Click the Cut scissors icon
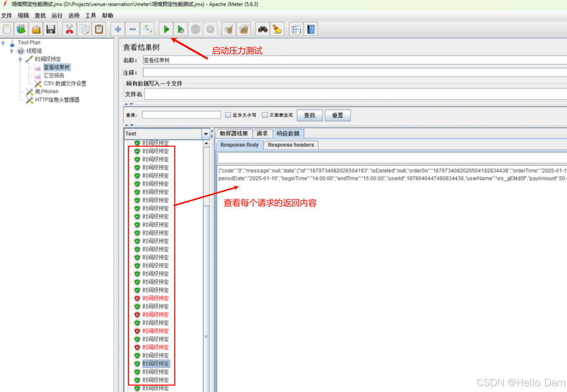Screen dimensions: 567x392 click(x=69, y=29)
